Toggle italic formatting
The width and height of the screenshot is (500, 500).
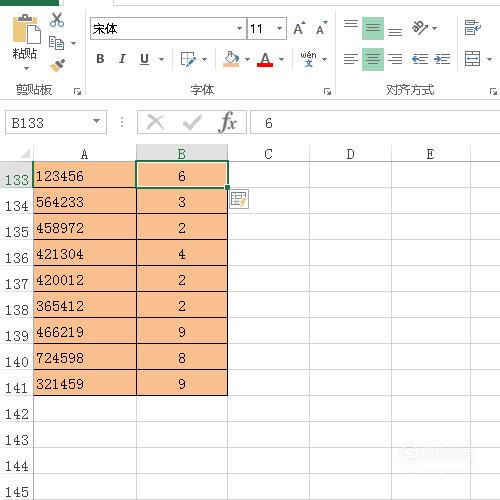(122, 59)
